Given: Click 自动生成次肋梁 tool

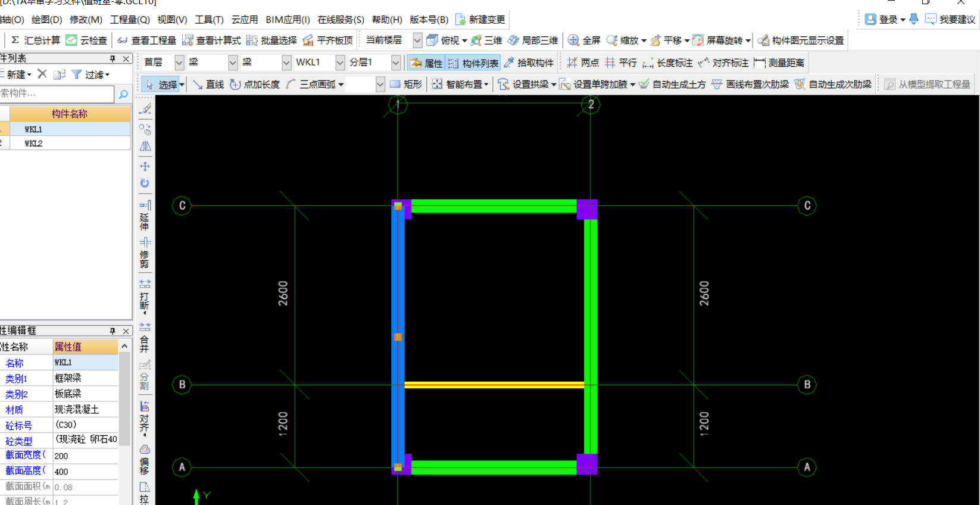Looking at the screenshot, I should pos(832,84).
